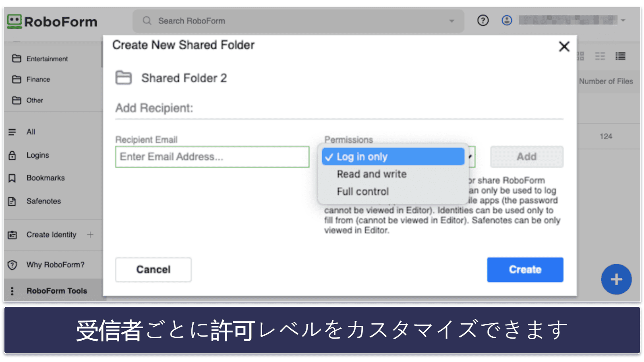
Task: Click the Search RoboForm field
Action: pos(298,21)
